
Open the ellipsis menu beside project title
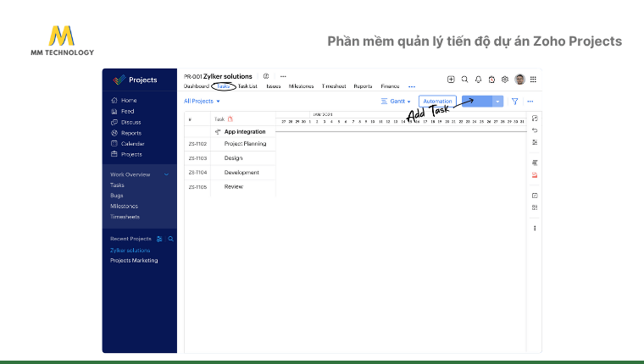[283, 76]
